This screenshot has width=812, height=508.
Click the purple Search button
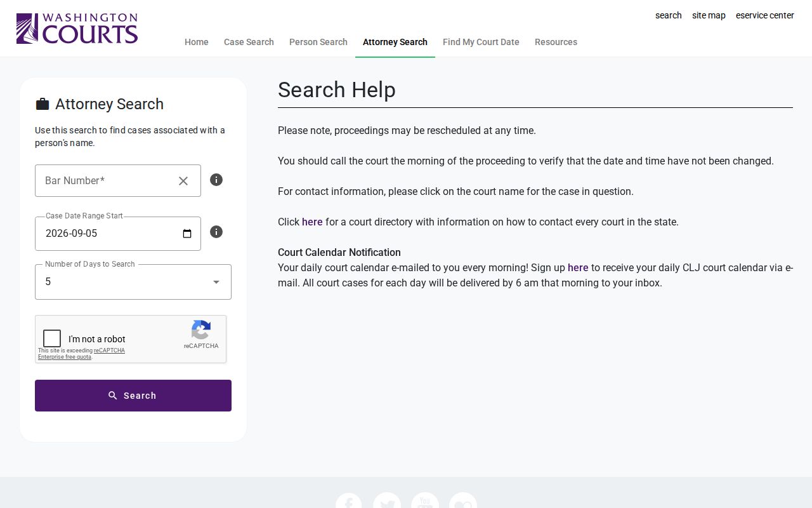tap(133, 396)
